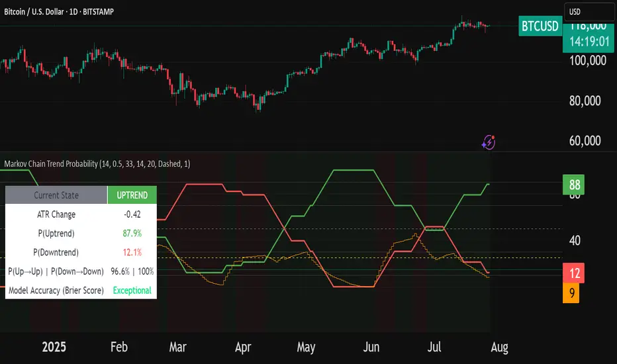
Task: Click the P(Up→Up) | P(Down→Down) label
Action: (56, 271)
